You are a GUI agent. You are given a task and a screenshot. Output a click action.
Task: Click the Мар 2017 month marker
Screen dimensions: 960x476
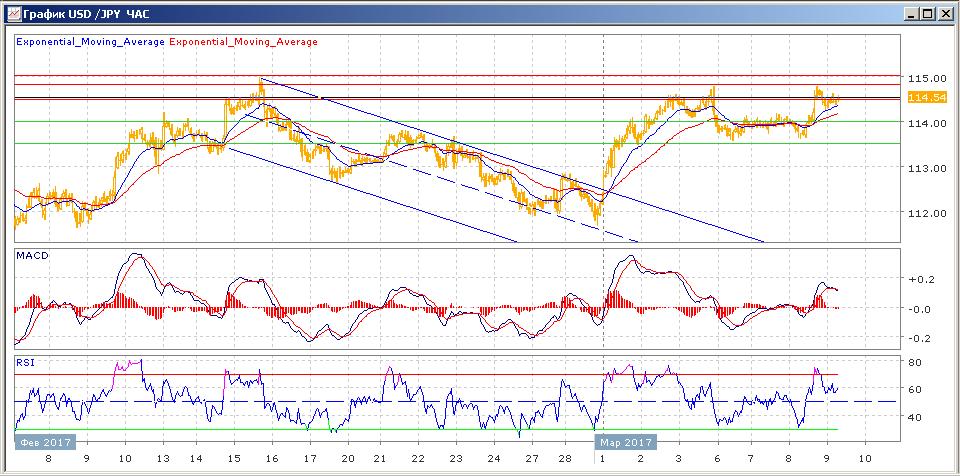tap(627, 442)
